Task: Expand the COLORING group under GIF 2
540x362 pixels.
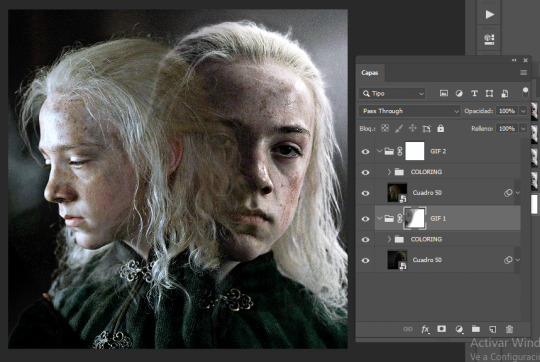Action: (x=389, y=172)
